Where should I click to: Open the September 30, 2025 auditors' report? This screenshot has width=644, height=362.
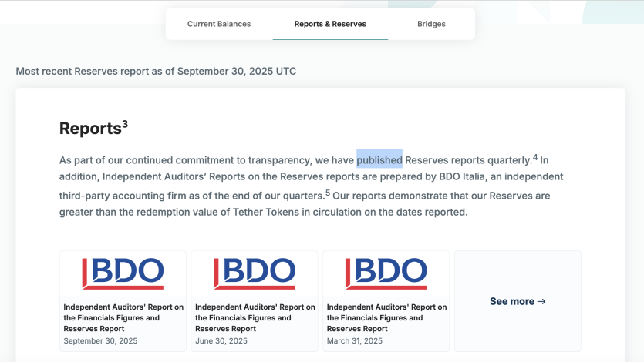[123, 301]
